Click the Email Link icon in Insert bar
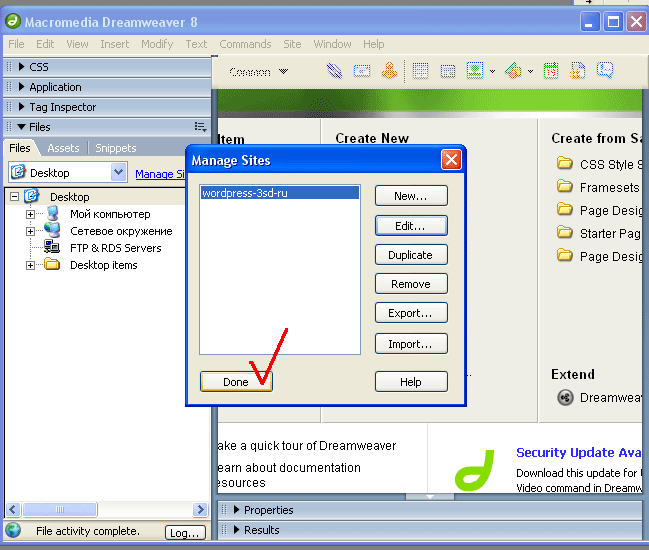This screenshot has width=649, height=550. point(362,71)
